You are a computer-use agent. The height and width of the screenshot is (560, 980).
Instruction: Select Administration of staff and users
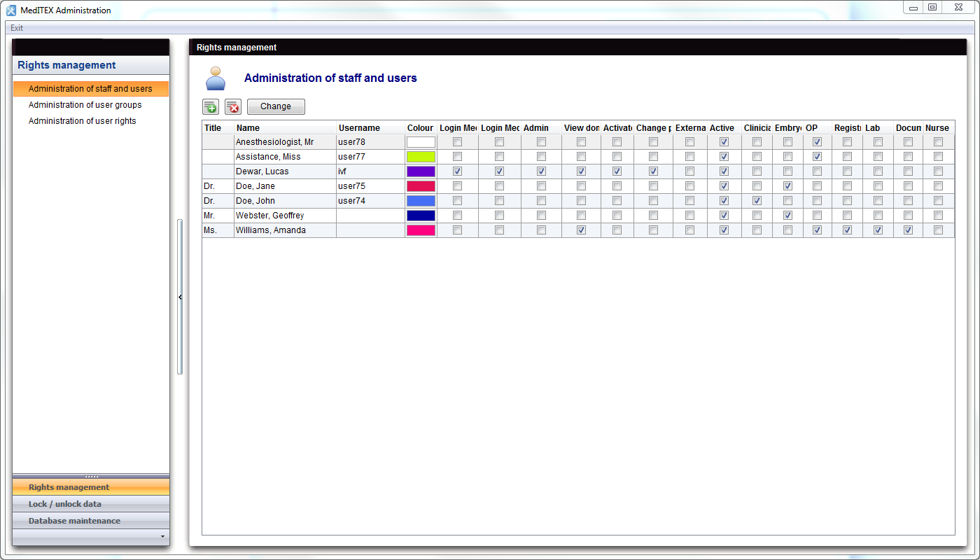tap(91, 89)
